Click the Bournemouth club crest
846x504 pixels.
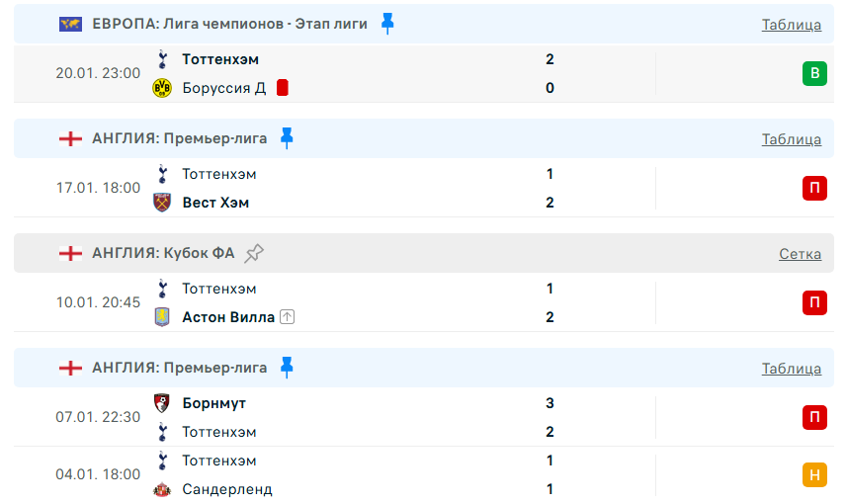tap(162, 403)
